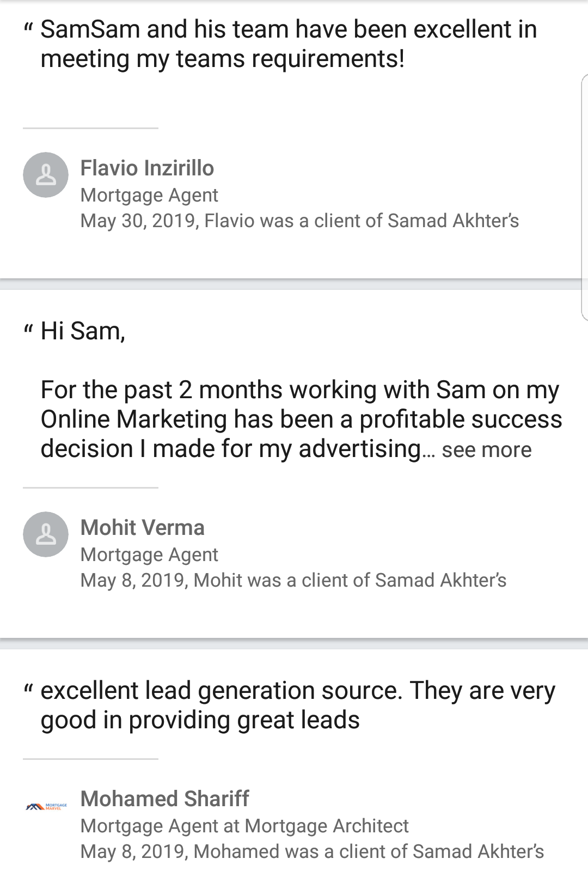
Task: Tap "Mortgage Agent at Mortgage Architect" headline
Action: (x=244, y=826)
